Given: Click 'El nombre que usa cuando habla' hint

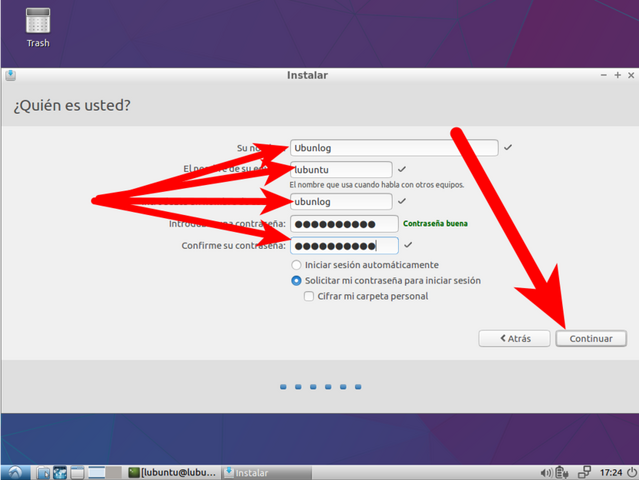Looking at the screenshot, I should pyautogui.click(x=377, y=185).
